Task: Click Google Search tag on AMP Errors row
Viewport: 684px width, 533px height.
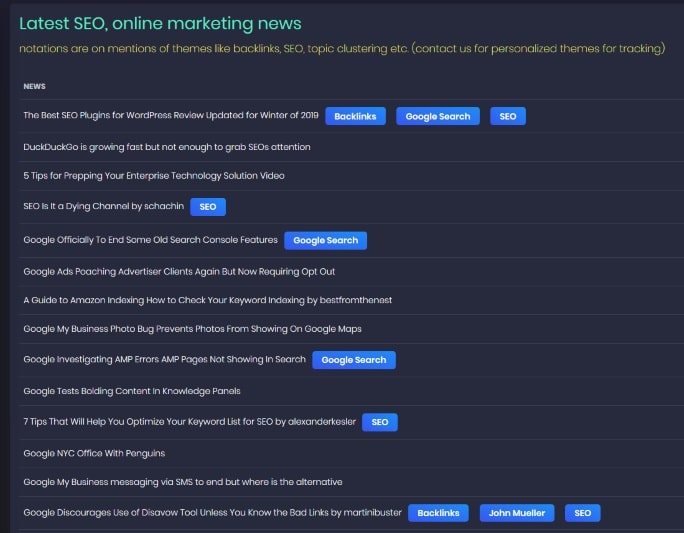Action: (x=354, y=360)
